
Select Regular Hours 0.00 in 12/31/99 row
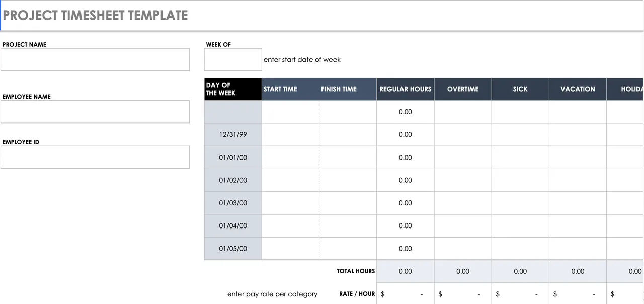[406, 135]
